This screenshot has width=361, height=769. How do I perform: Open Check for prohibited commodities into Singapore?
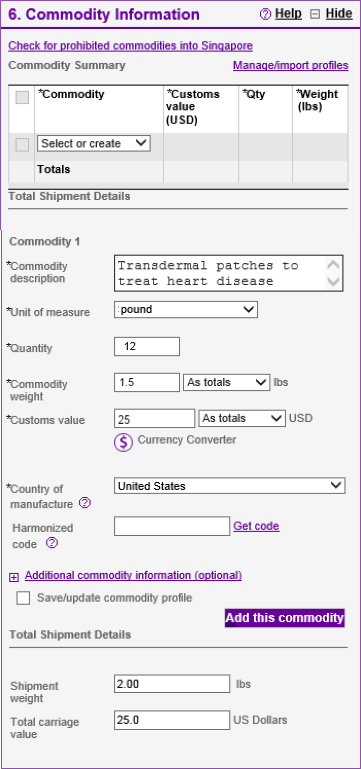coord(130,46)
